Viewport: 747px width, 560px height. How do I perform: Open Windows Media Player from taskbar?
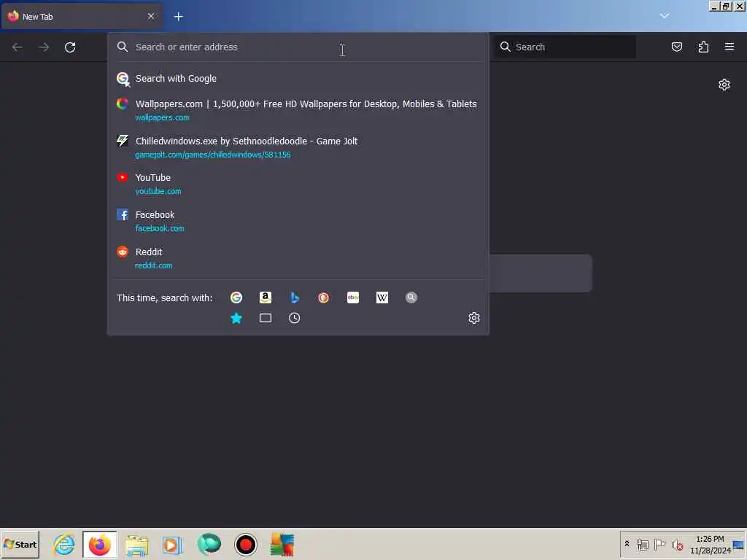coord(172,545)
